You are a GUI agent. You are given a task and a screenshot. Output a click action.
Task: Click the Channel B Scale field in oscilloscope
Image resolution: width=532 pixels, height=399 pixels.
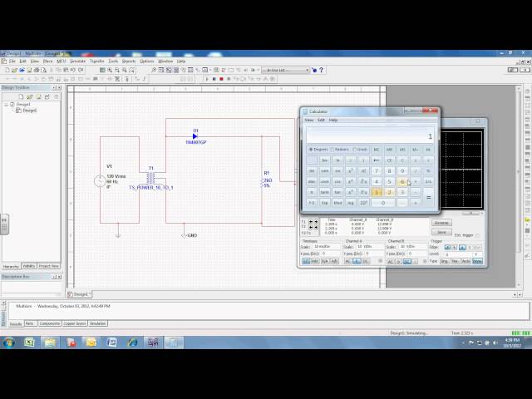(x=412, y=247)
